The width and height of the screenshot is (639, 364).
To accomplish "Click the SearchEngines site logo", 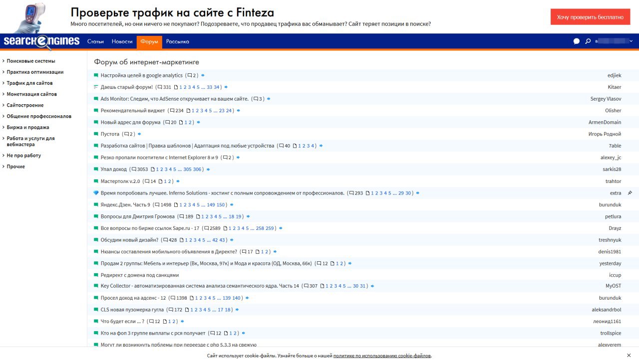I will (x=41, y=42).
